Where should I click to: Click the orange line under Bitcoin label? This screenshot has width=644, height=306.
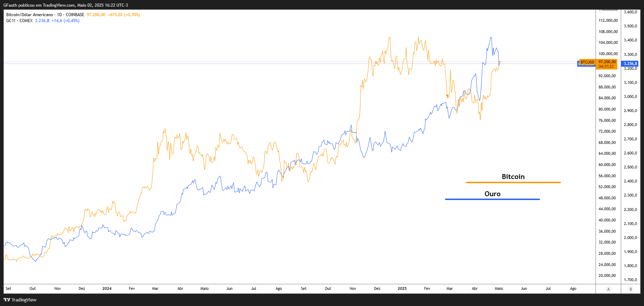pyautogui.click(x=513, y=182)
